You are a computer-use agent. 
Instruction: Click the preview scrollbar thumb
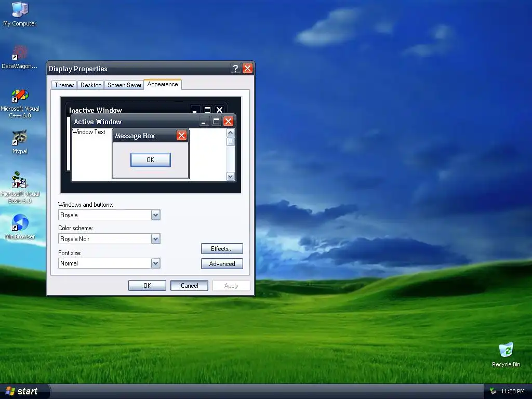coord(230,141)
